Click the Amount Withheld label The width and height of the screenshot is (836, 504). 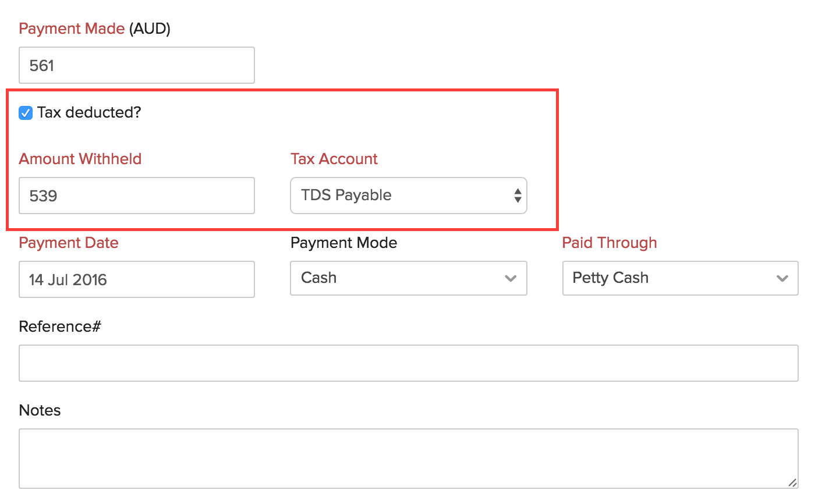[80, 159]
